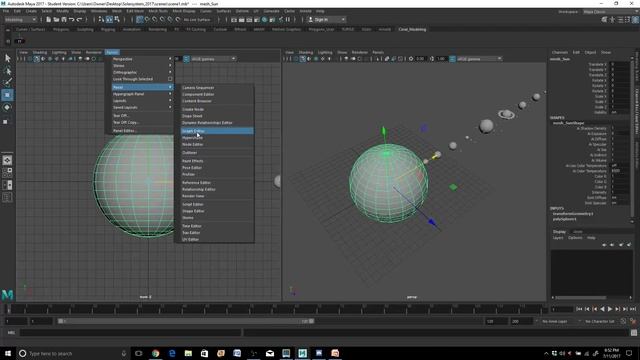Click the layer editor horizontal scrollbar
This screenshot has width=640, height=360.
[x=581, y=298]
